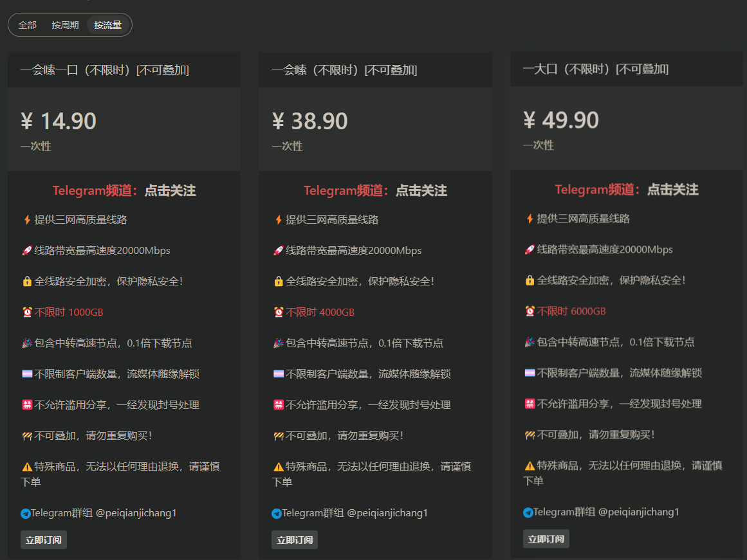Click the alarm clock icon beside 不限时 1000GB
Screen dimensions: 747x560
coord(27,312)
